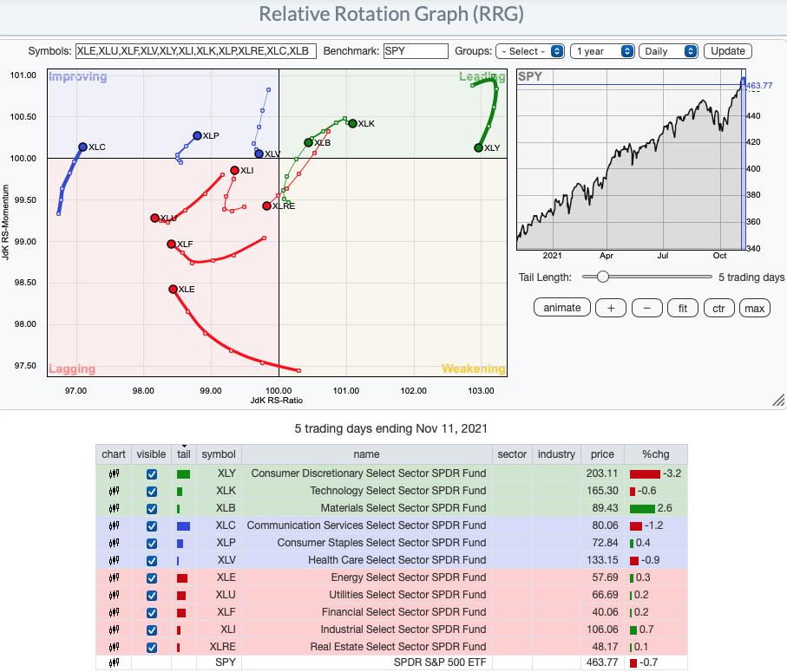The image size is (787, 672).
Task: Sort table by name column
Action: (x=366, y=454)
